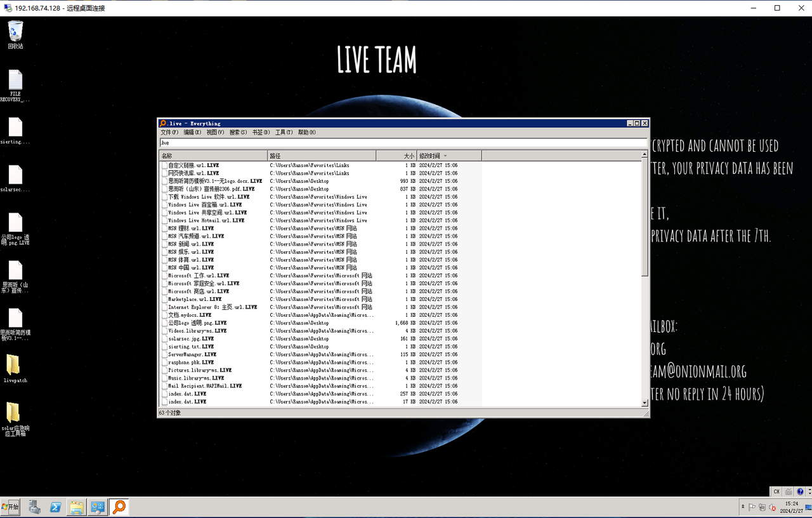Sort results by modified time column
812x518 pixels.
[x=431, y=156]
